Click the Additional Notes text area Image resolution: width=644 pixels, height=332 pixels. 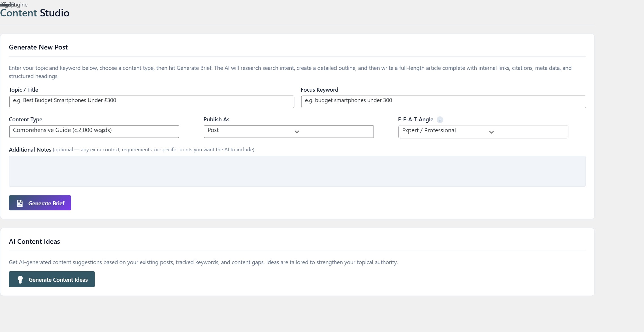(x=297, y=171)
